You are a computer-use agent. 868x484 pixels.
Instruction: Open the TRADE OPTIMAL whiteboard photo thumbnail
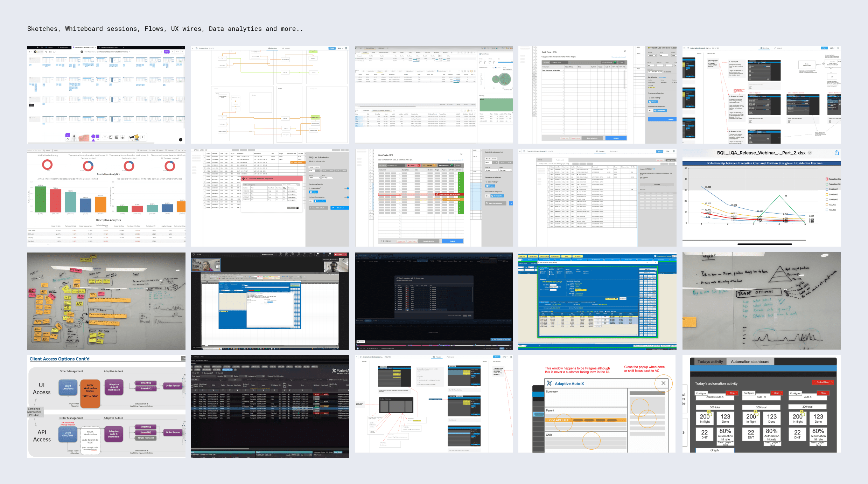(761, 301)
